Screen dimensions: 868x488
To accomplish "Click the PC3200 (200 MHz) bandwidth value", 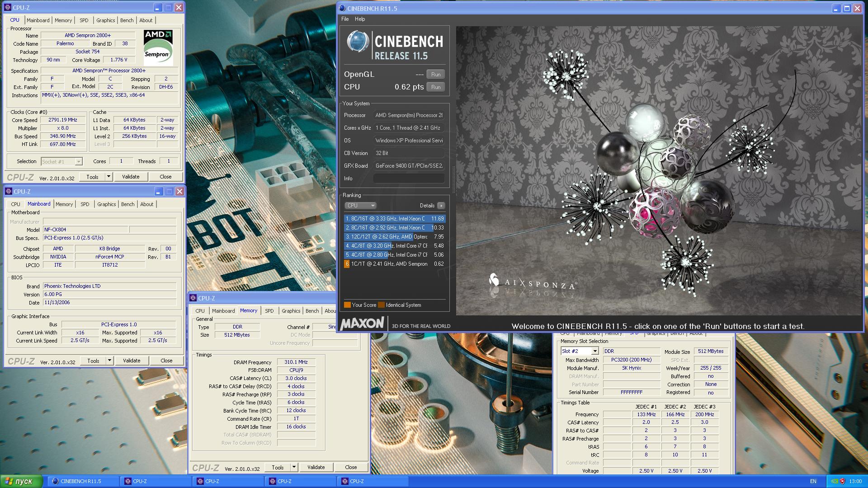I will pyautogui.click(x=631, y=360).
